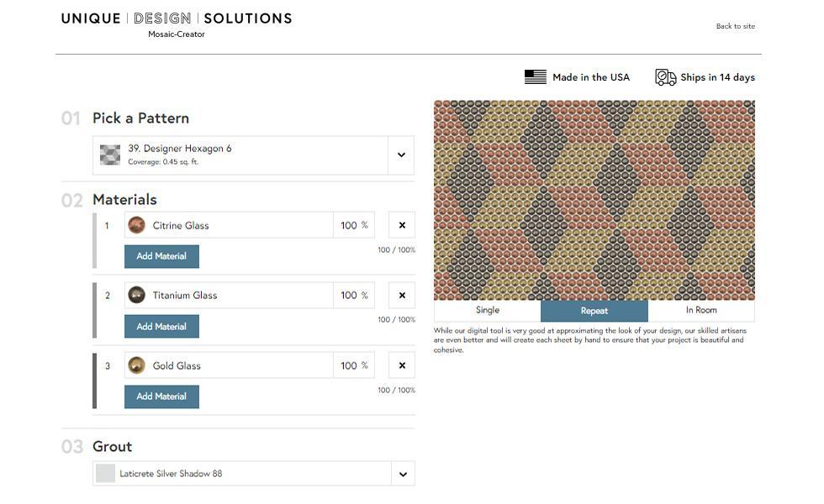
Task: Add Material under Gold Glass group
Action: [161, 396]
